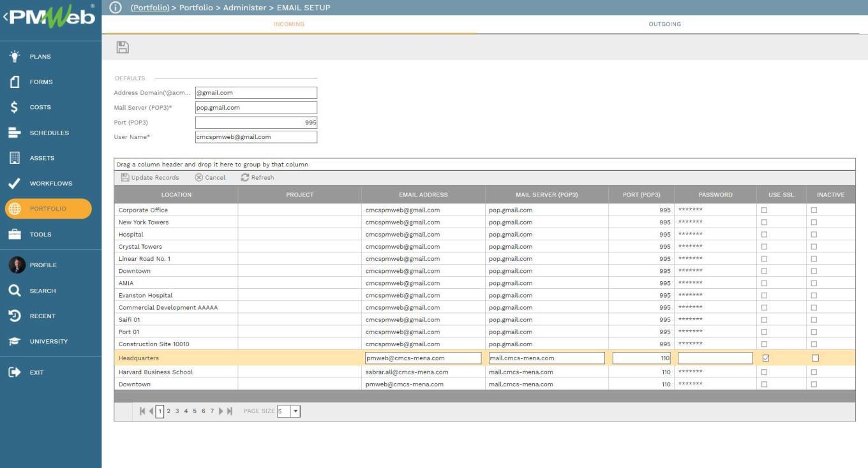Toggle Inactive for Hospital row
Screen dimensions: 868x468
[814, 235]
